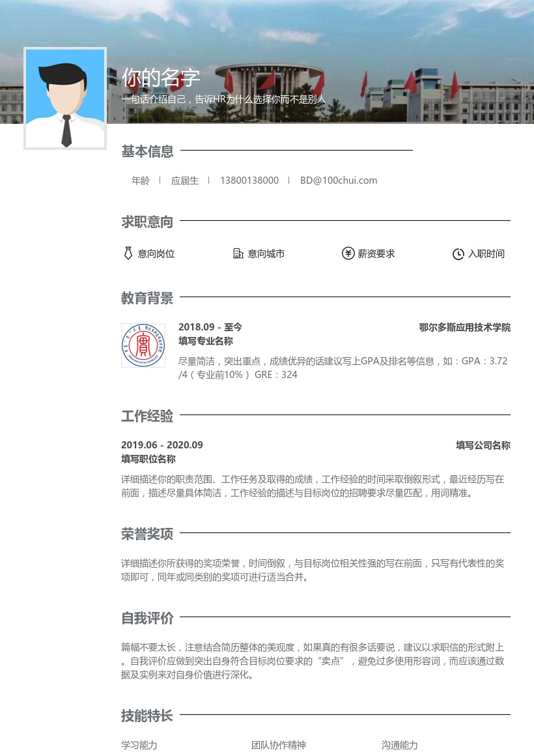Select the 团队协作精神 skill label
The width and height of the screenshot is (534, 756).
tap(278, 745)
